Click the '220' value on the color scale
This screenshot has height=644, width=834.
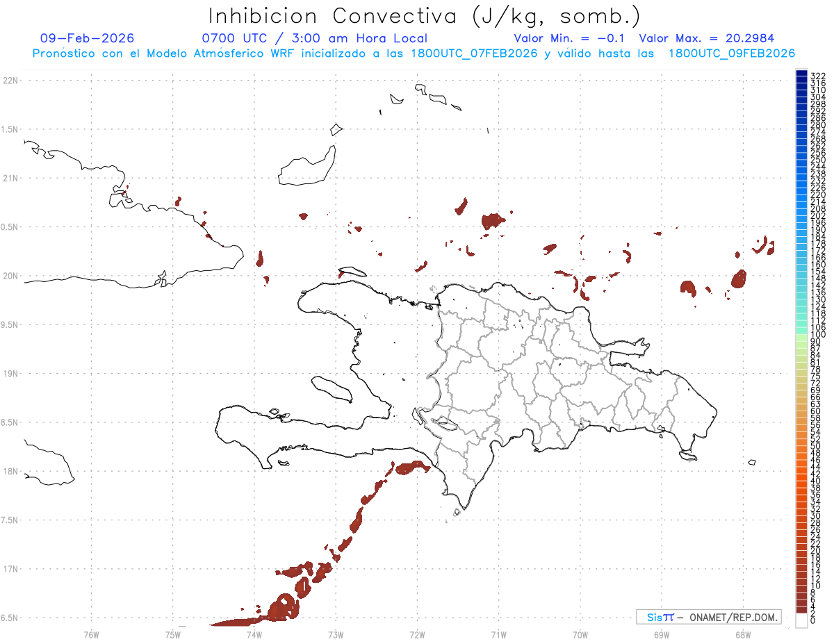point(818,195)
